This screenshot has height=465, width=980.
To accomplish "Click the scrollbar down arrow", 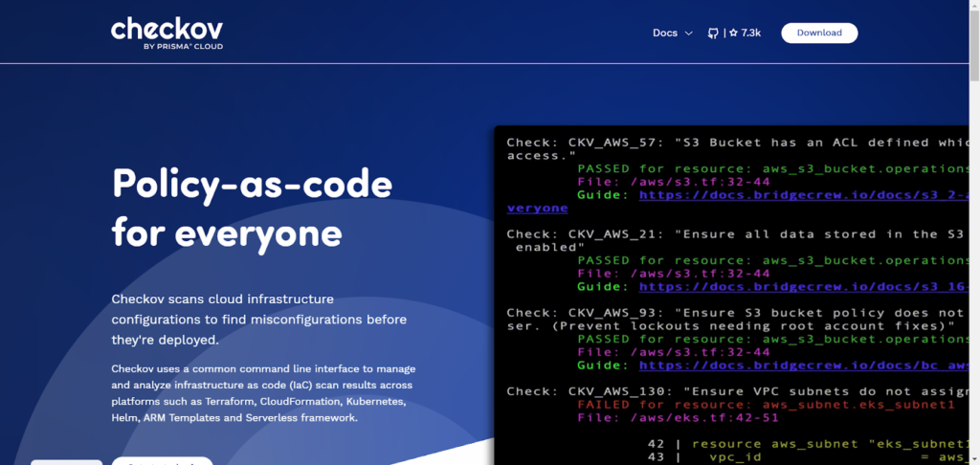I will 974,460.
